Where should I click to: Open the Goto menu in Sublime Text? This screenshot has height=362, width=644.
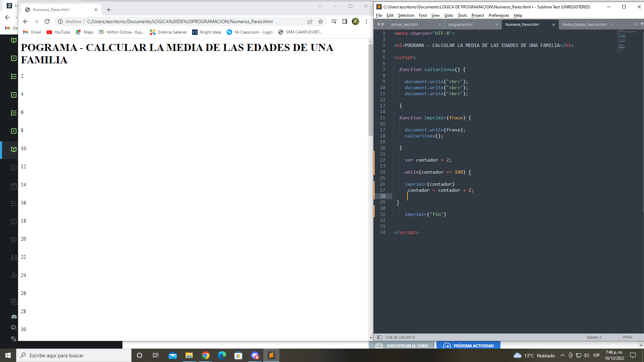(x=448, y=15)
